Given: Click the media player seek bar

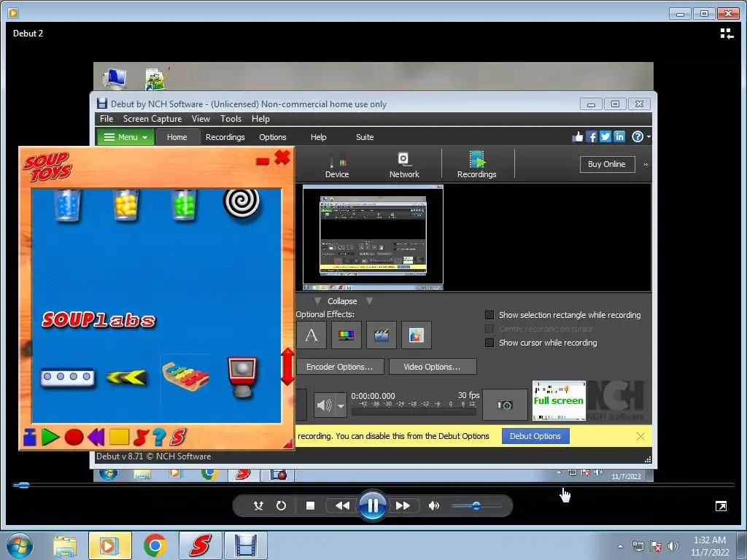Looking at the screenshot, I should pyautogui.click(x=373, y=485).
